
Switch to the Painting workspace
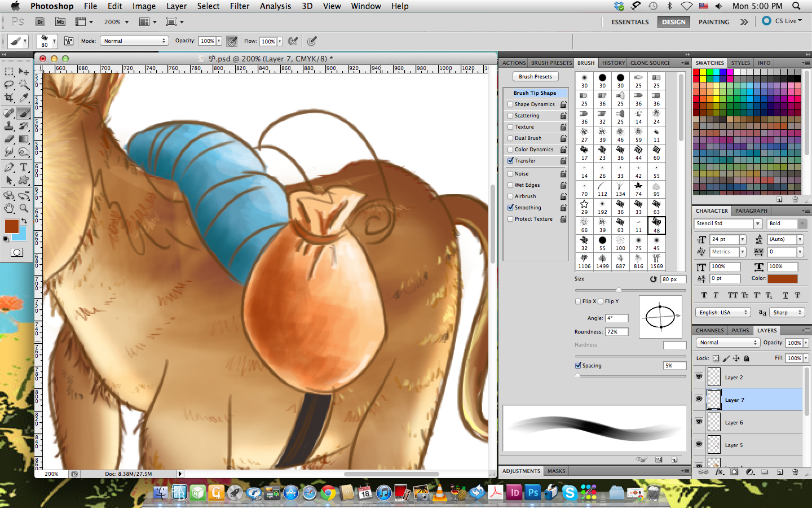point(714,22)
